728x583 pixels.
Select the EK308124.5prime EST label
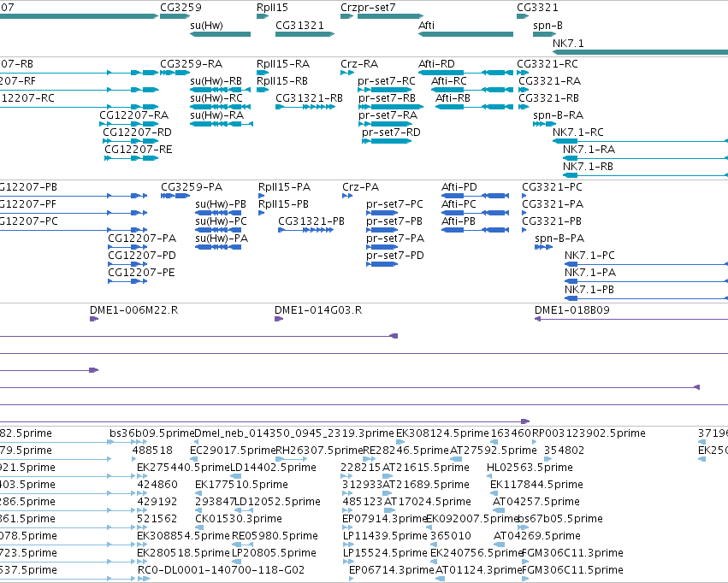[x=442, y=433]
